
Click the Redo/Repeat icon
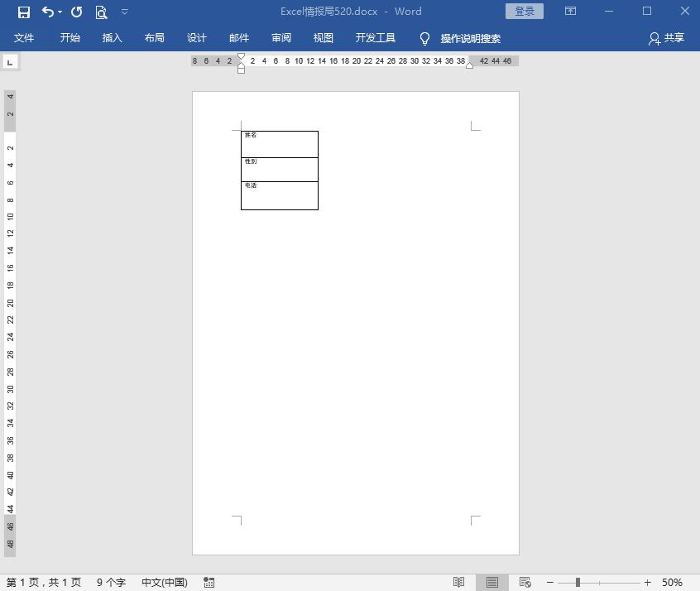(77, 12)
